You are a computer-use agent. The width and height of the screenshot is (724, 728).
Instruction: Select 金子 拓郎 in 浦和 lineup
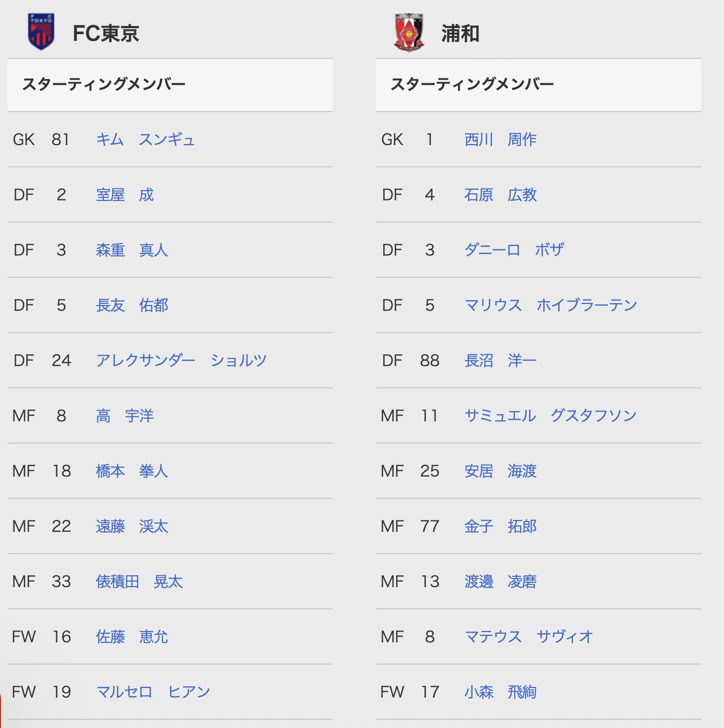click(501, 526)
